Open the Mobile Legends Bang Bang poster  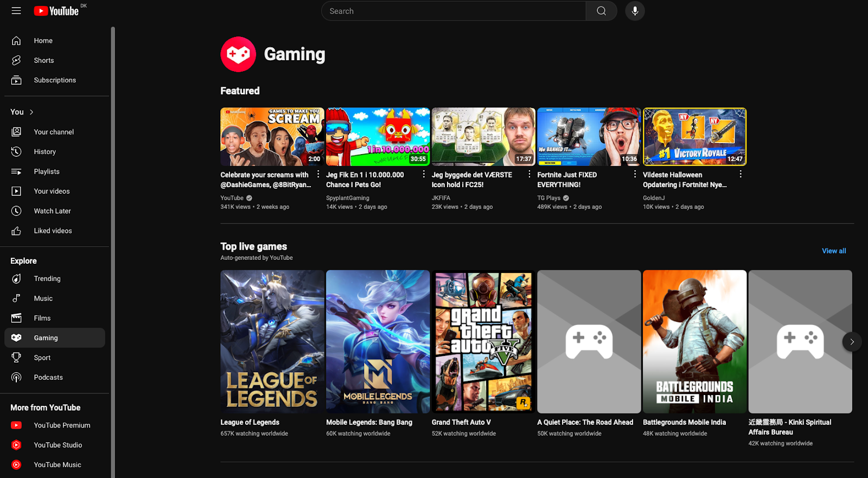click(378, 342)
